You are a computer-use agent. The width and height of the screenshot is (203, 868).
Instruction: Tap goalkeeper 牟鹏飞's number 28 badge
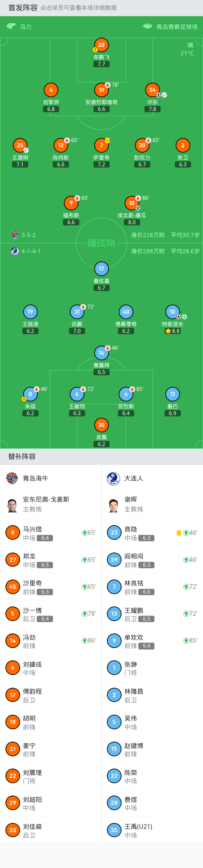point(101,45)
